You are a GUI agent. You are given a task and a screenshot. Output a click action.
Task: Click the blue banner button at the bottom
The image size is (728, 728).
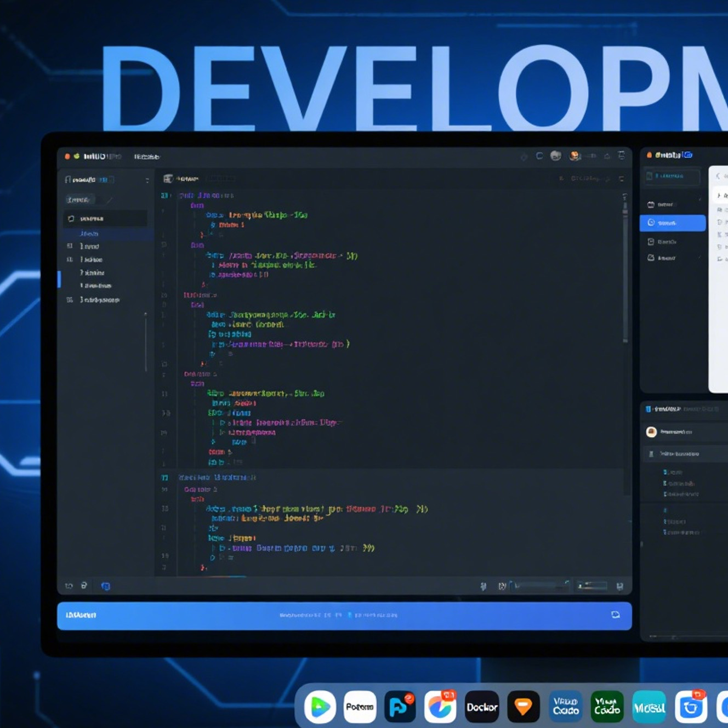(x=344, y=616)
